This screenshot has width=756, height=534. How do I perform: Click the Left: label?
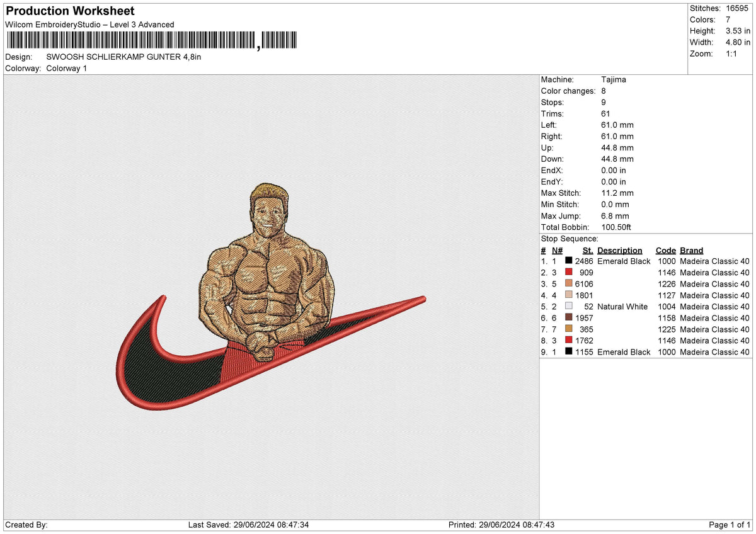[549, 125]
